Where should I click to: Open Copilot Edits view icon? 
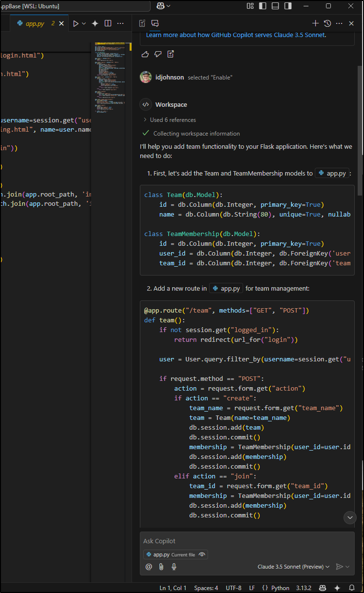142,23
